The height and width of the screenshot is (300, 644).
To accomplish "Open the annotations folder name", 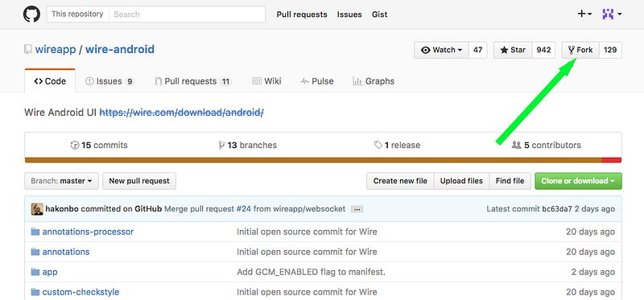I will [x=66, y=252].
